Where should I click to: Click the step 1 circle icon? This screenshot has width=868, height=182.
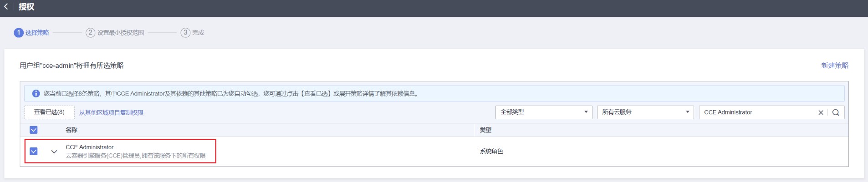click(x=18, y=33)
